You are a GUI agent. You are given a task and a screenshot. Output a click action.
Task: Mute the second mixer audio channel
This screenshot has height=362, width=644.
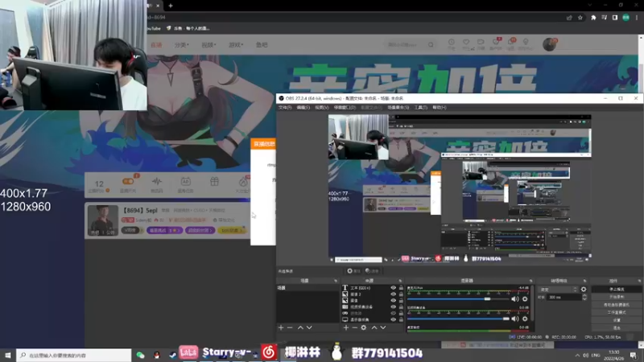pos(515,319)
